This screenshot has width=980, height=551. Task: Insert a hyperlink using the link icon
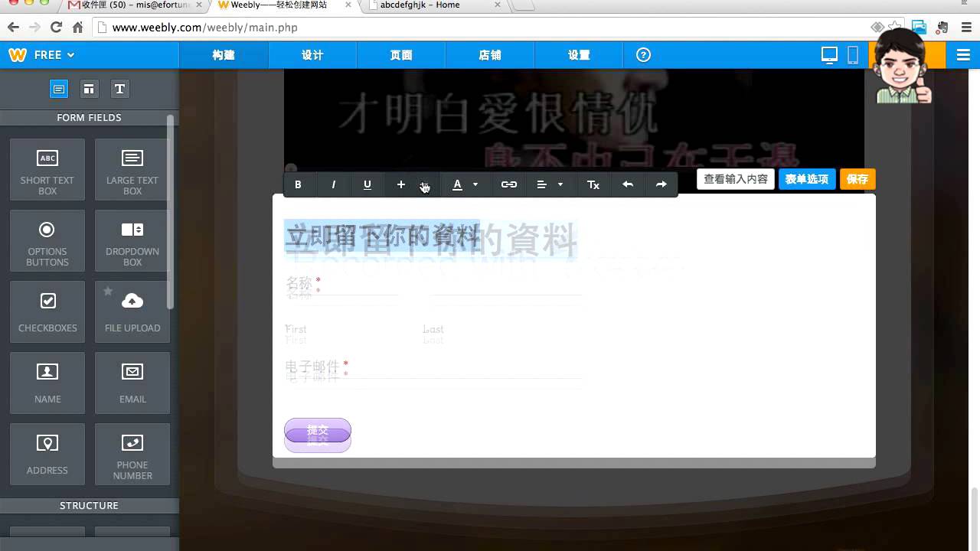(509, 184)
